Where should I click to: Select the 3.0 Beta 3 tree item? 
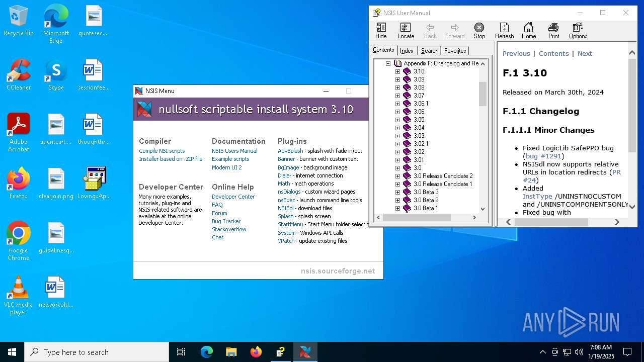click(x=426, y=192)
